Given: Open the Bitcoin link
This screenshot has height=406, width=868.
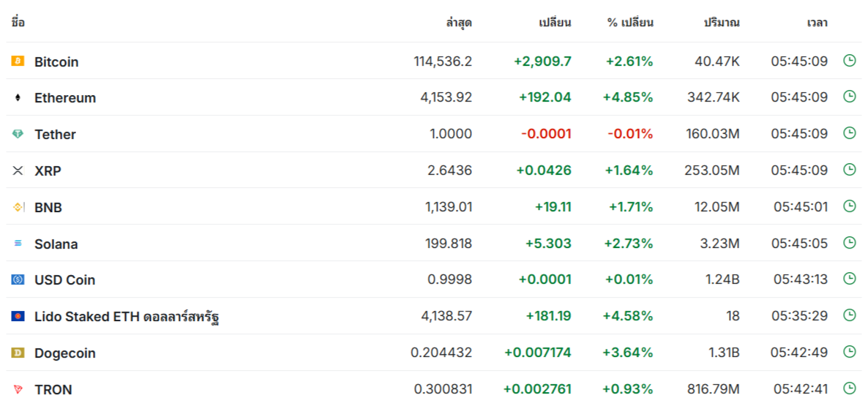Looking at the screenshot, I should click(x=56, y=62).
